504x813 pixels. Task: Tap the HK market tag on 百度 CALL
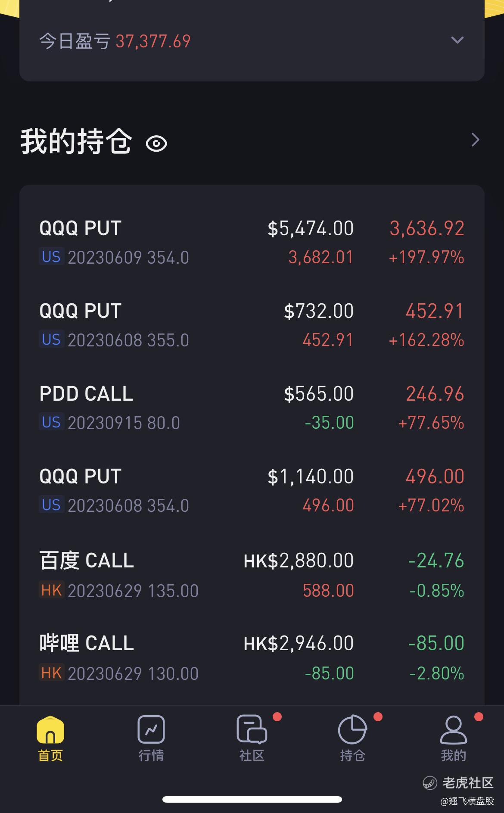pos(52,590)
